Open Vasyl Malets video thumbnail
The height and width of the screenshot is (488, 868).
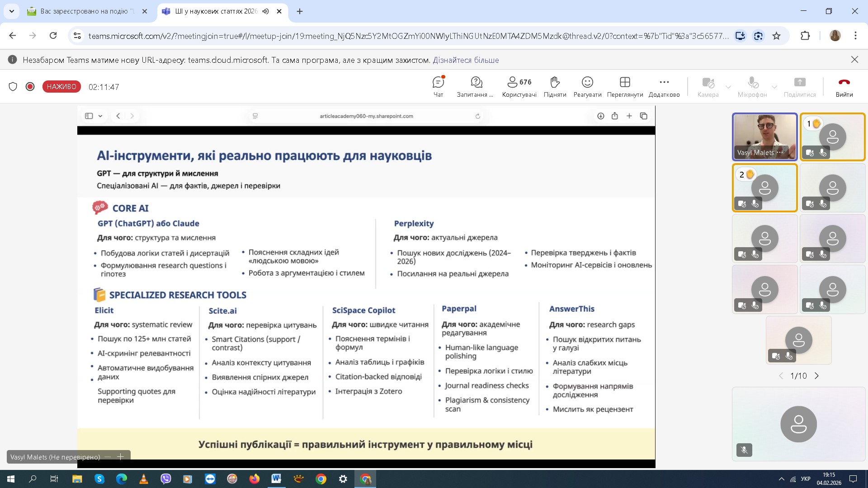pyautogui.click(x=764, y=136)
